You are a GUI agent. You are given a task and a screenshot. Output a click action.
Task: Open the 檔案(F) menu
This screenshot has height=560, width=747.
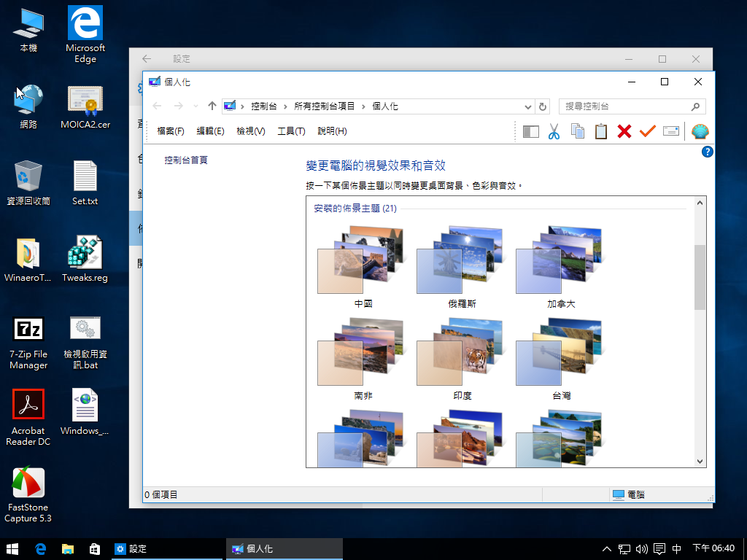(x=171, y=131)
